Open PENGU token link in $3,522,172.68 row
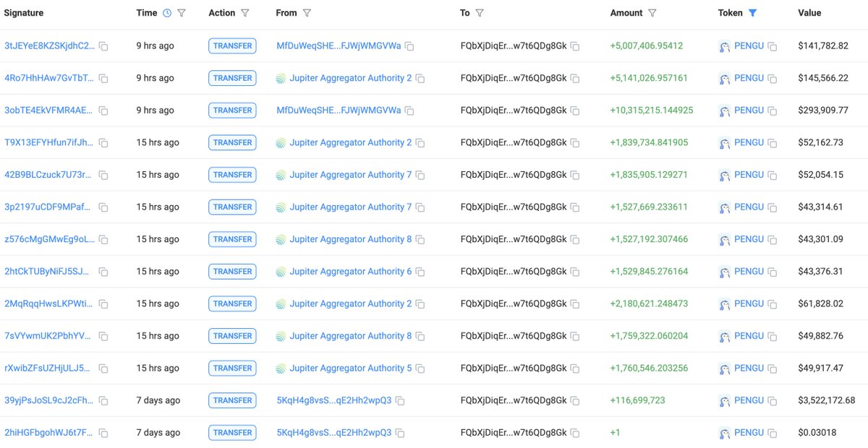Image resolution: width=868 pixels, height=448 pixels. point(749,400)
